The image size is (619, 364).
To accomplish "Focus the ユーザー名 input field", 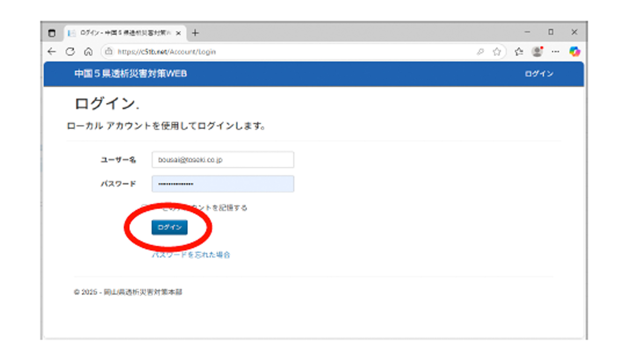I will (223, 160).
